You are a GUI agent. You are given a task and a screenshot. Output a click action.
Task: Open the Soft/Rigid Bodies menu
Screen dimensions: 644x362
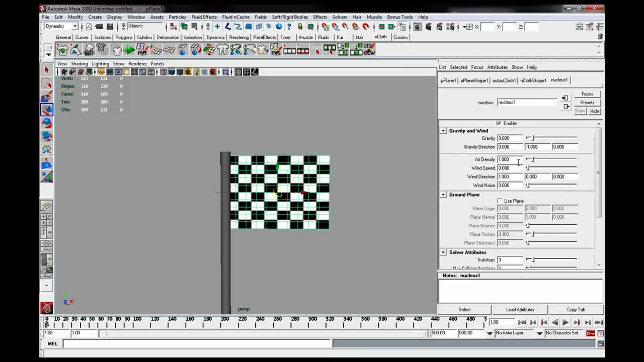(290, 17)
